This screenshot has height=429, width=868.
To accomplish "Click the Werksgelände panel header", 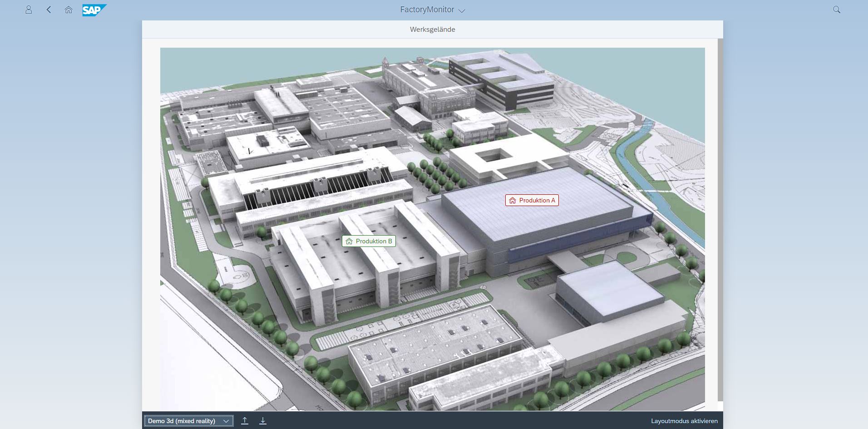I will click(432, 30).
